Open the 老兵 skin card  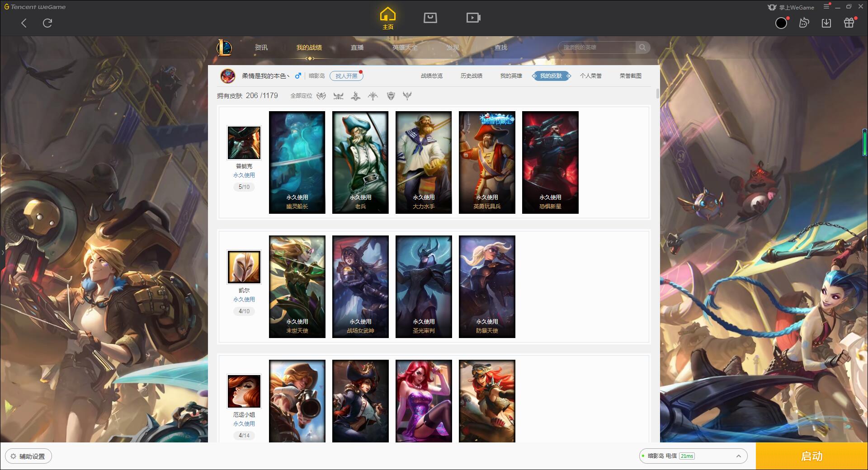click(360, 162)
